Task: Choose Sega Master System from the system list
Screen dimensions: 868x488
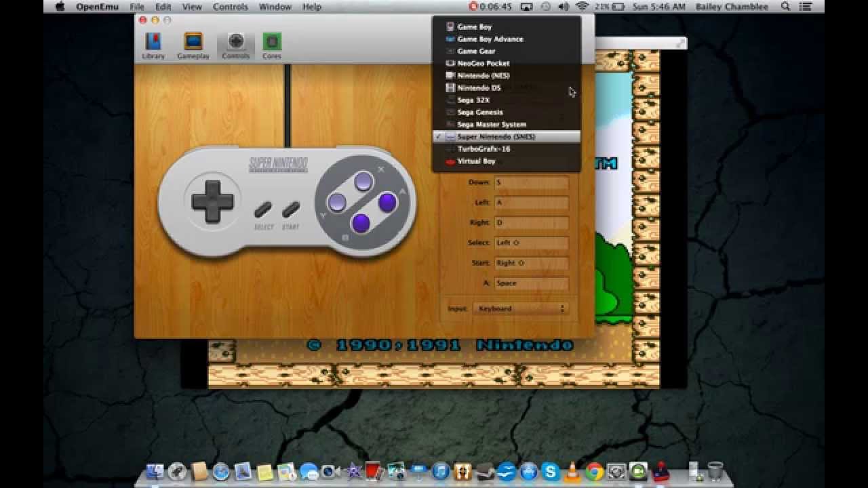Action: tap(507, 125)
